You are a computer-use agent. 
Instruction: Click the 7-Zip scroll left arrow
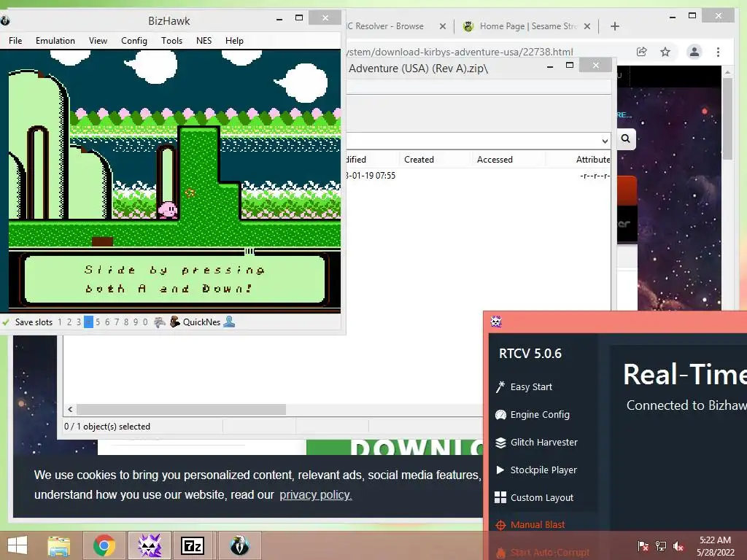(71, 410)
